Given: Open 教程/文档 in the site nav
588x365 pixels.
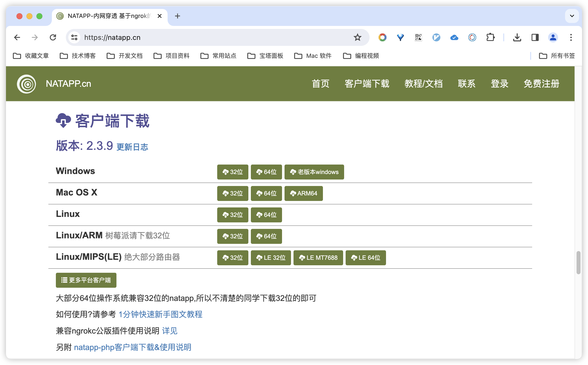Looking at the screenshot, I should (423, 84).
